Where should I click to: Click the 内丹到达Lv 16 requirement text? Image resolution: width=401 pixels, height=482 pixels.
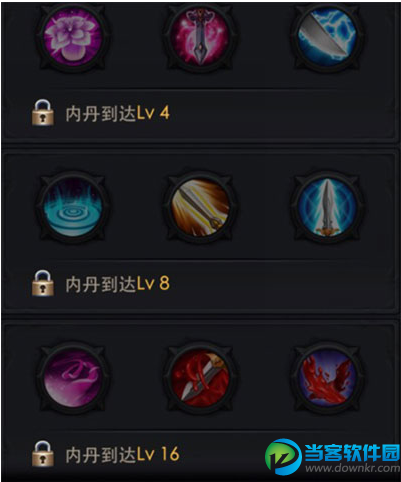click(x=122, y=454)
